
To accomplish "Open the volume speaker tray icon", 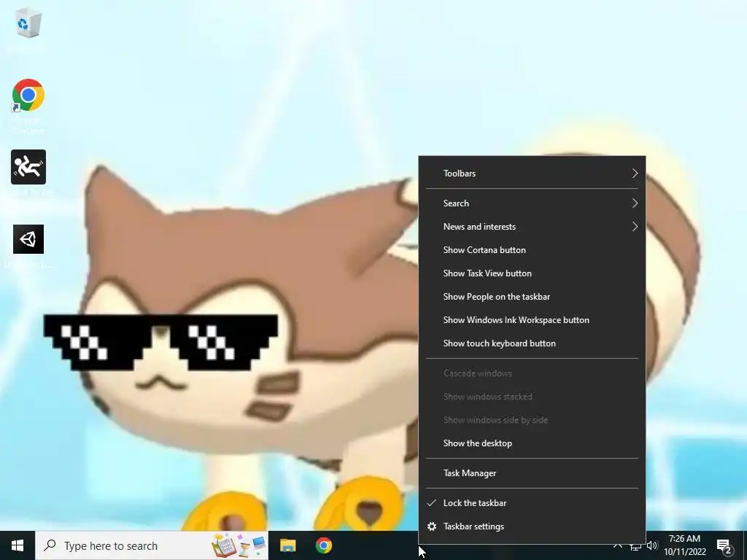I will [652, 545].
